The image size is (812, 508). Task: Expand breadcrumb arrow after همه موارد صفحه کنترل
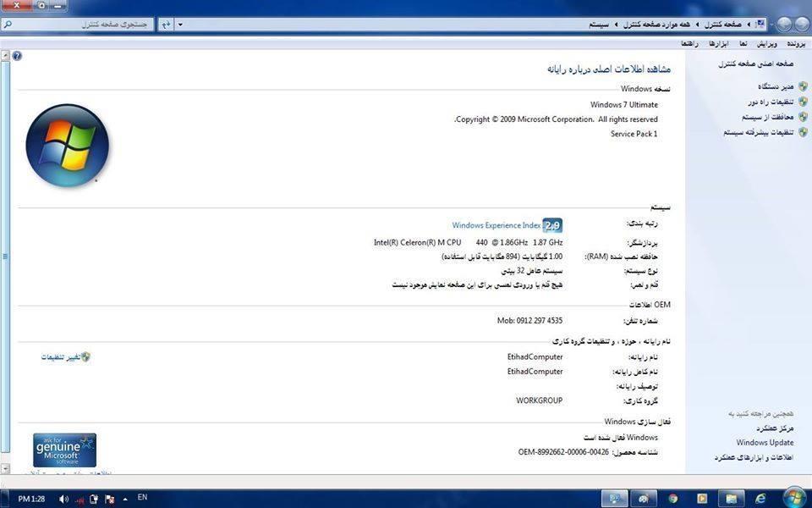tap(617, 25)
